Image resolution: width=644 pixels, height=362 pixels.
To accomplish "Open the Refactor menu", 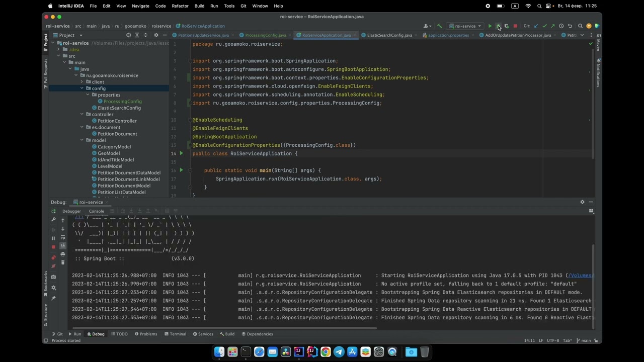I will [x=180, y=6].
